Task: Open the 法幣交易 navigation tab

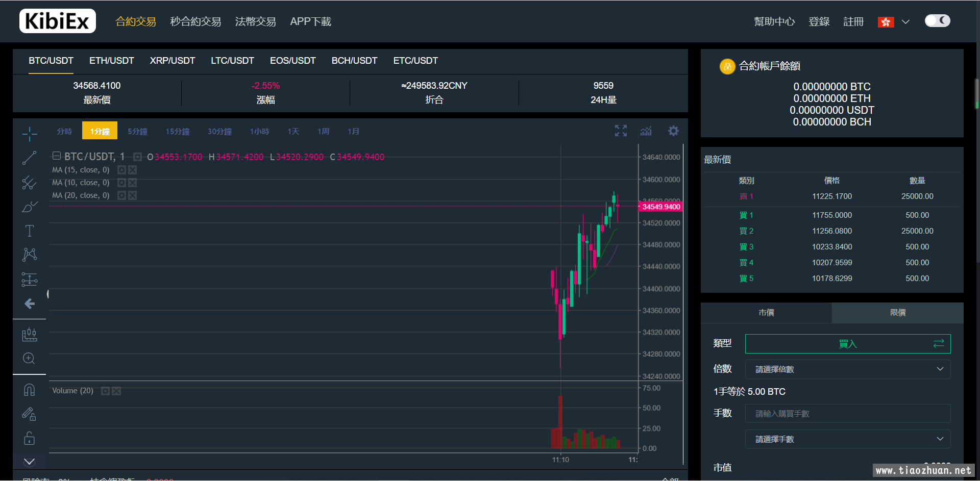Action: 256,21
